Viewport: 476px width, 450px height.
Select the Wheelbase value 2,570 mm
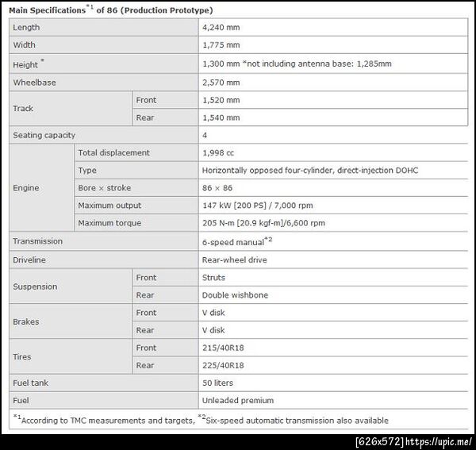(x=221, y=82)
